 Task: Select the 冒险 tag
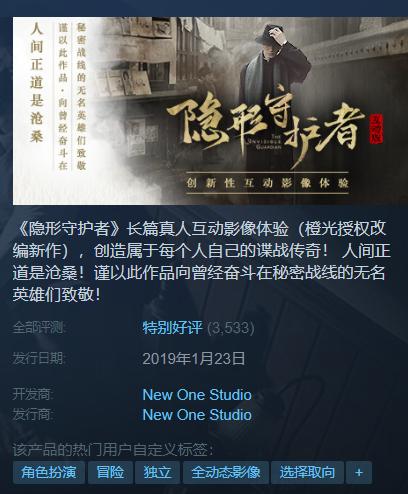(x=110, y=472)
